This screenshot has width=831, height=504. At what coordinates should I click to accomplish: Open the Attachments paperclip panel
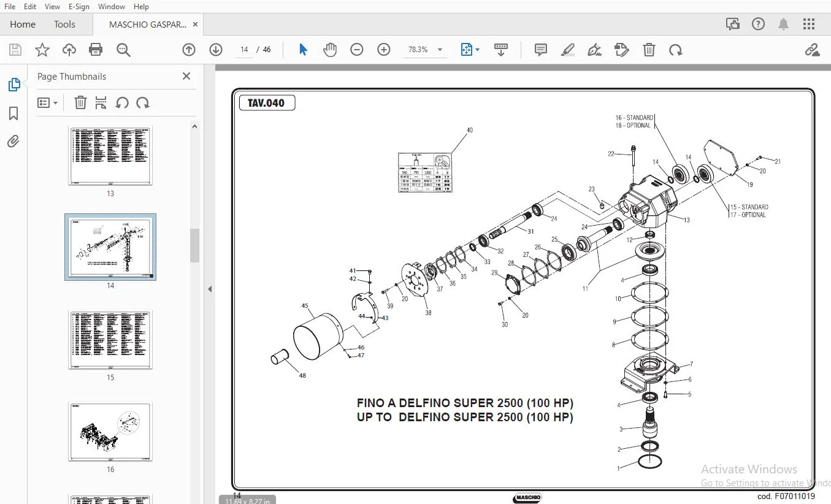click(13, 142)
